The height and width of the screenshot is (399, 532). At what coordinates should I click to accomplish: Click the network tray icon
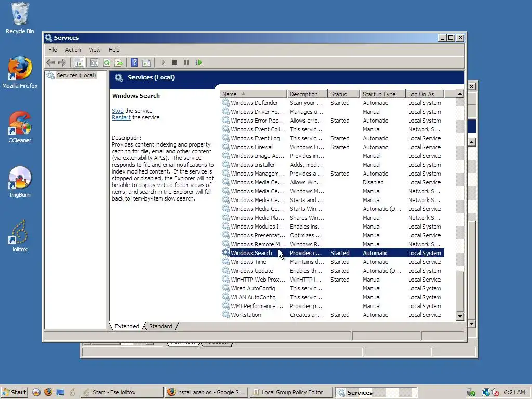point(485,393)
